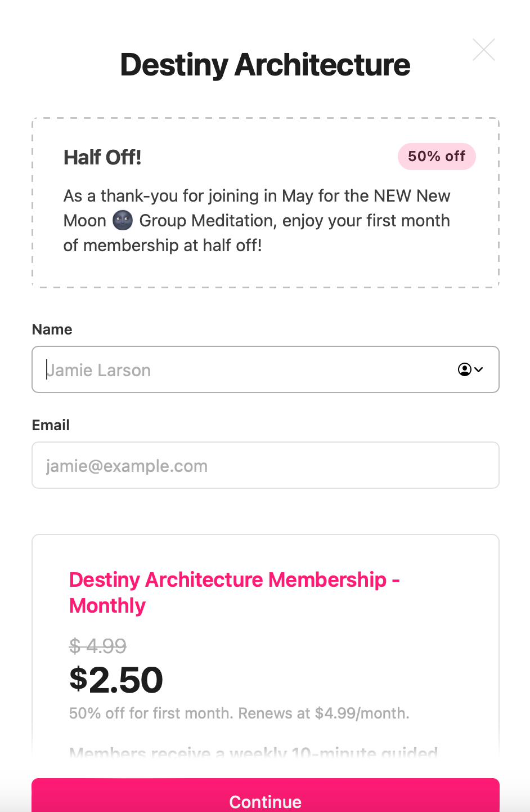Click the contact autofill person icon
Image resolution: width=530 pixels, height=812 pixels.
point(465,369)
